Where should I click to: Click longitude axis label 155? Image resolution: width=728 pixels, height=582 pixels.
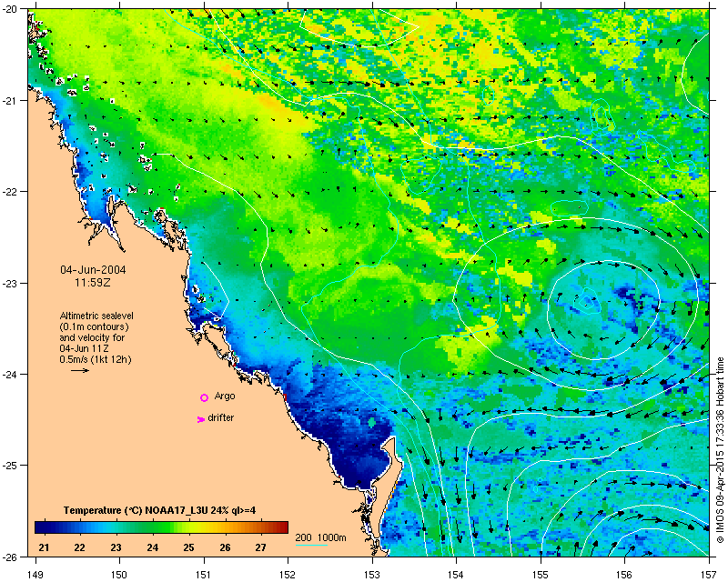click(x=541, y=575)
